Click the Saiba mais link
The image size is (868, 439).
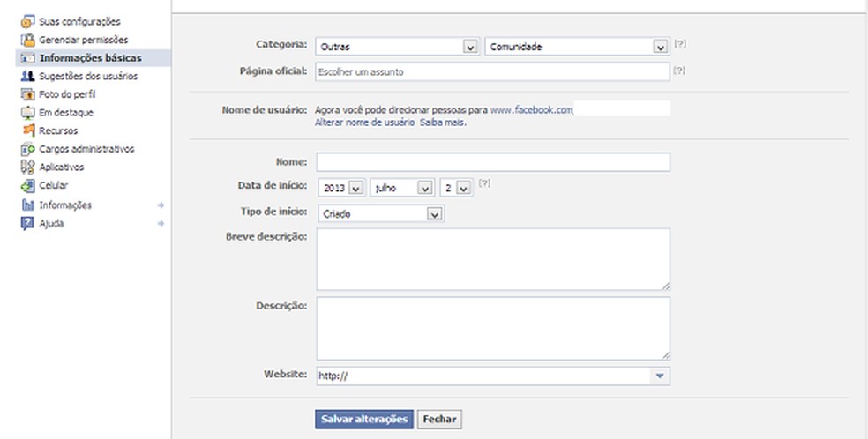click(x=442, y=123)
